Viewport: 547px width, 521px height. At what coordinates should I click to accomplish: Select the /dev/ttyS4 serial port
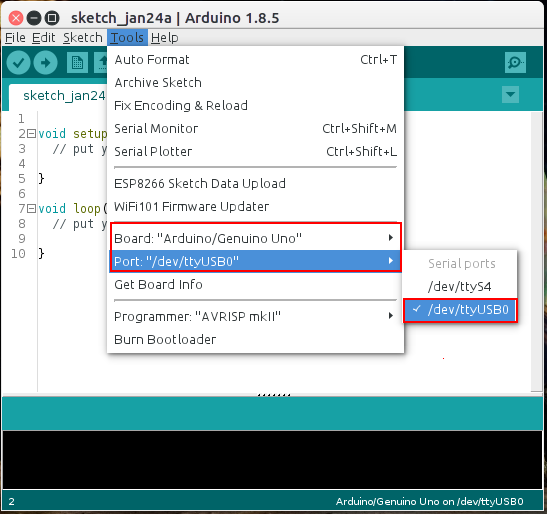(459, 287)
